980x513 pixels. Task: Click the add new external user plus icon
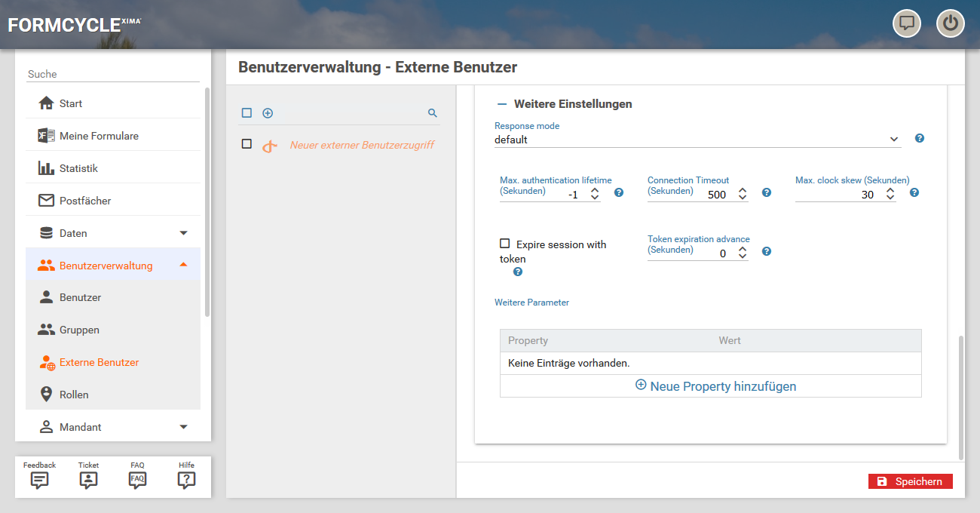click(268, 113)
